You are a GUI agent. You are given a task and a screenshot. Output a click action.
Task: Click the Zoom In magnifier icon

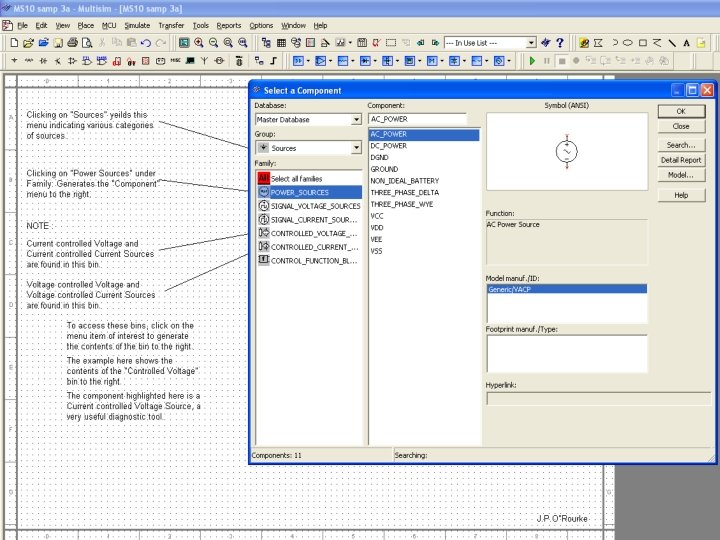tap(199, 43)
